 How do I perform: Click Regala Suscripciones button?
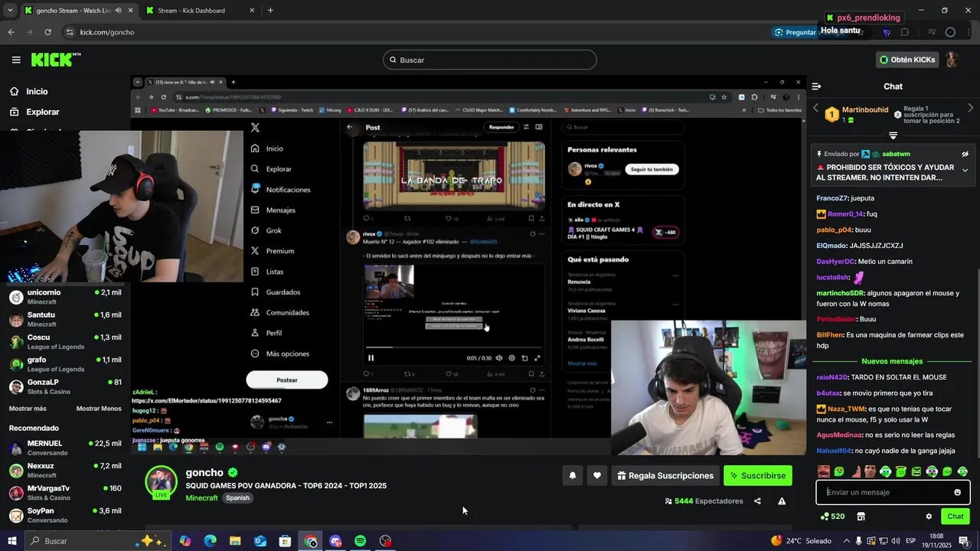coord(665,475)
